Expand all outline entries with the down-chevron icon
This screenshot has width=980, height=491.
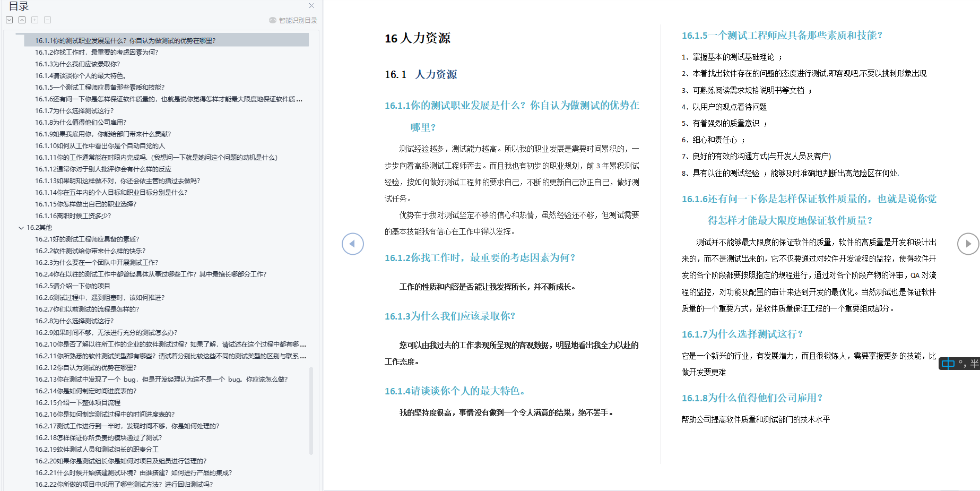click(10, 20)
